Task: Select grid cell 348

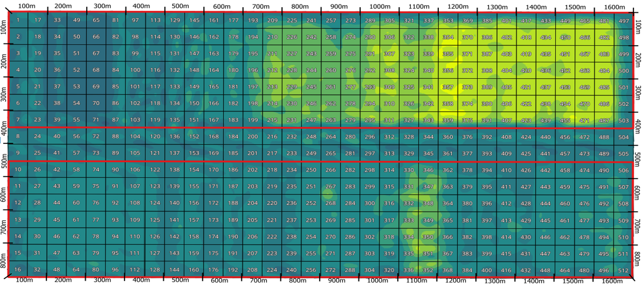Action: click(x=428, y=203)
